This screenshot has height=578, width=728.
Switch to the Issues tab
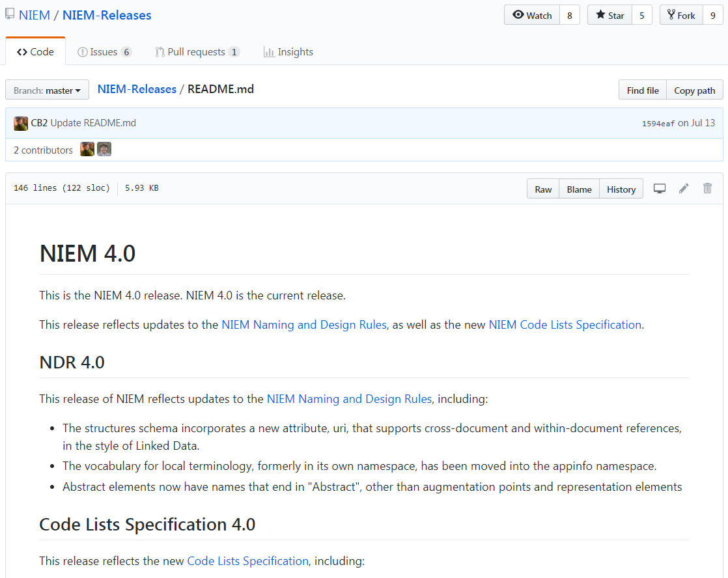[104, 52]
